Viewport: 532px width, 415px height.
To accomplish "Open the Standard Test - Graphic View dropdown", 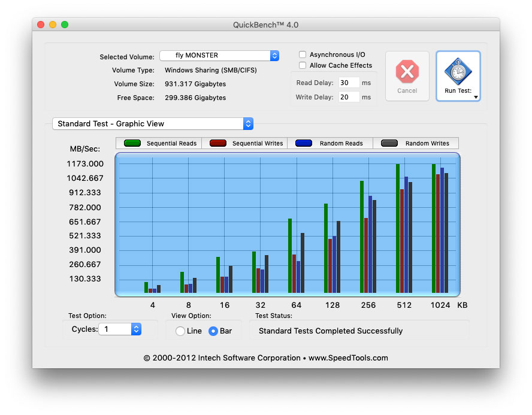I will [153, 124].
